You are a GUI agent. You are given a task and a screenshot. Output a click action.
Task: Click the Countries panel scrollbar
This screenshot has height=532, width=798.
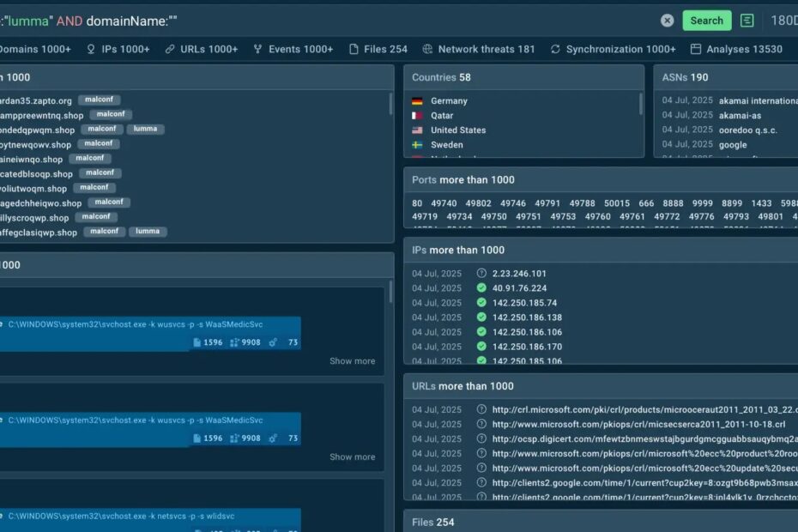[640, 106]
